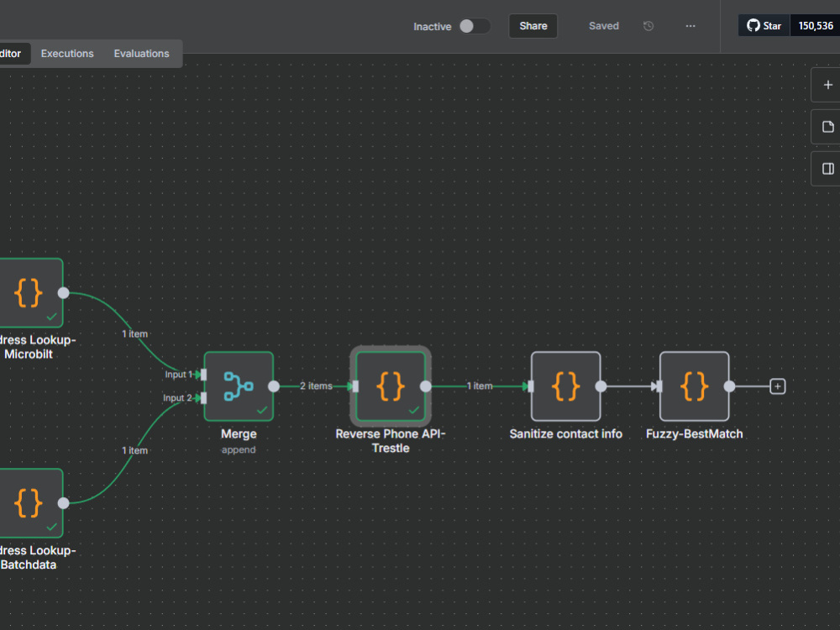Click the Reverse Phone API-Trestle label
Viewport: 840px width, 630px height.
pos(391,441)
